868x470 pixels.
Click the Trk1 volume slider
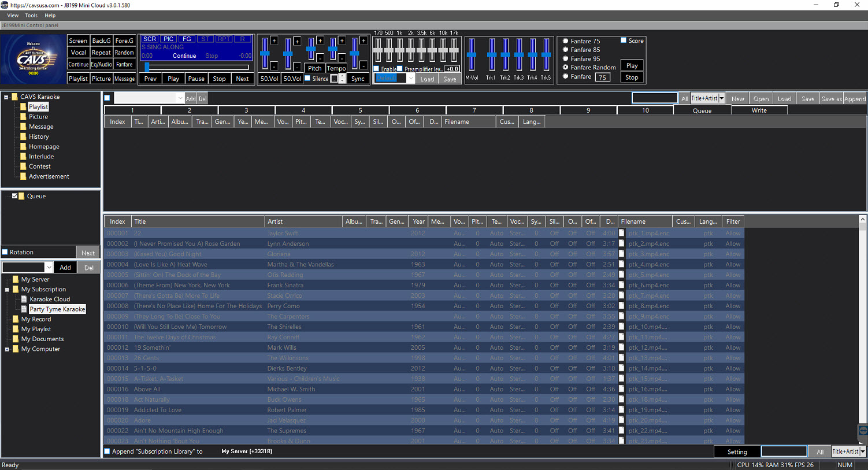491,55
